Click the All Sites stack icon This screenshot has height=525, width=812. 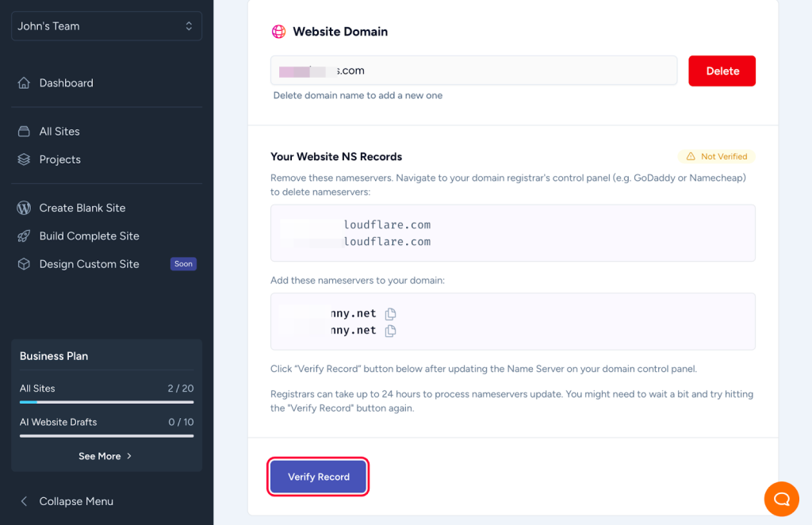click(24, 132)
